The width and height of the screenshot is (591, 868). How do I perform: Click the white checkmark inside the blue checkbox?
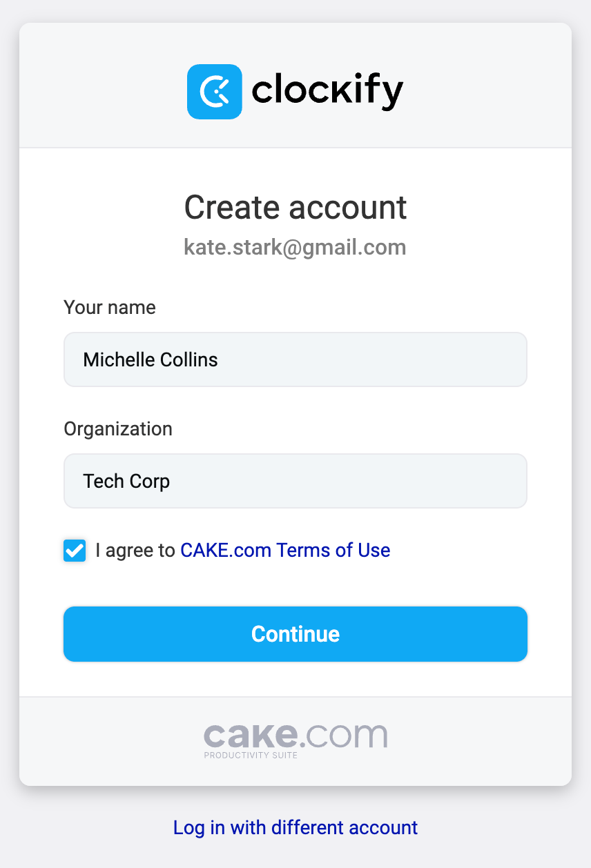[x=75, y=551]
